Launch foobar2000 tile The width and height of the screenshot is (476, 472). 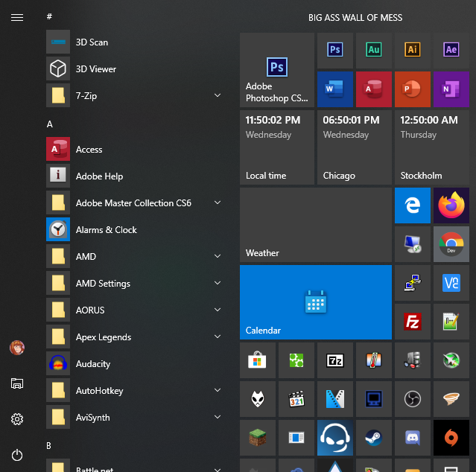(258, 399)
